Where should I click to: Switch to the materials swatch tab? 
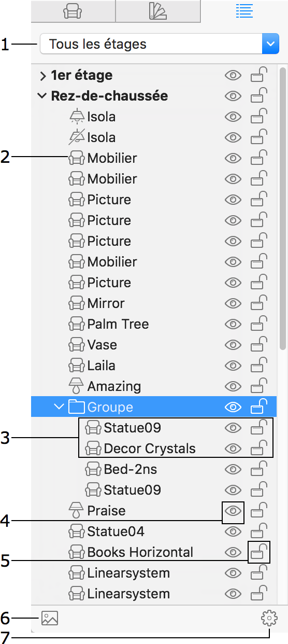click(x=158, y=11)
